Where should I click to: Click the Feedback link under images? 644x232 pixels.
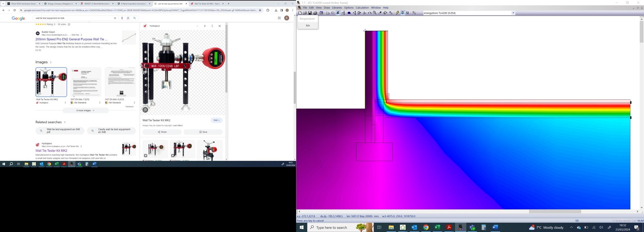130,107
